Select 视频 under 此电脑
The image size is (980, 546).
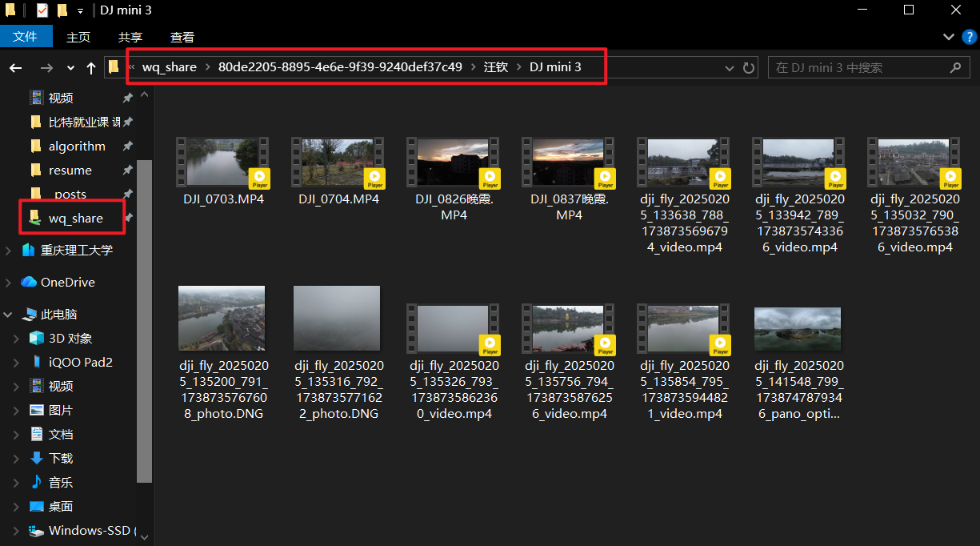click(61, 386)
